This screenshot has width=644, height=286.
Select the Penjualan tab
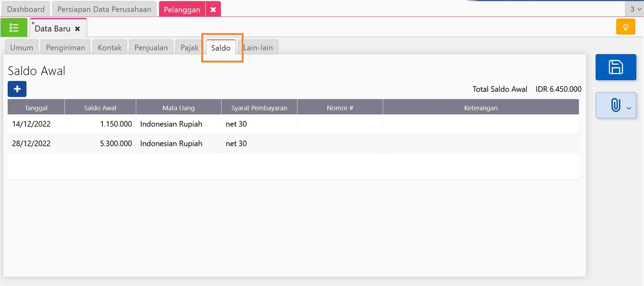[151, 48]
